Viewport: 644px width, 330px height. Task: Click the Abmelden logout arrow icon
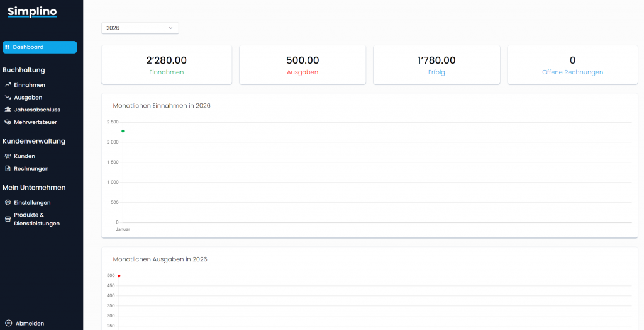click(8, 323)
